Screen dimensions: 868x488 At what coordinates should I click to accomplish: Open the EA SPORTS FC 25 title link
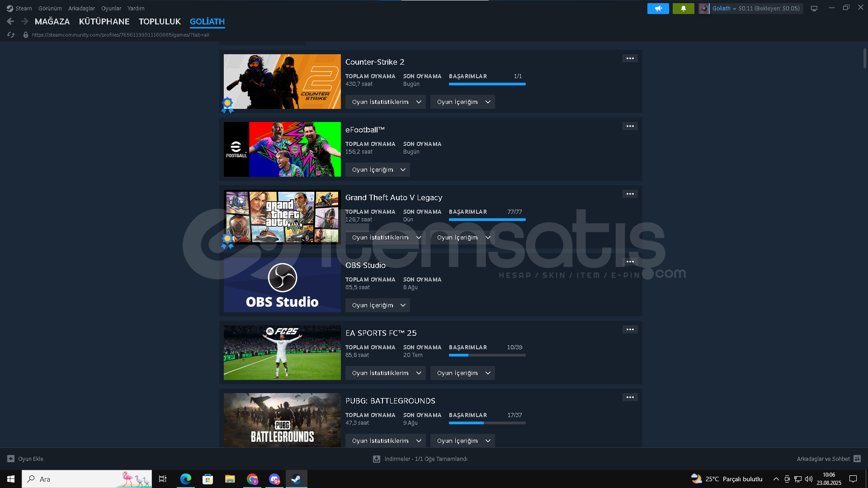[x=381, y=333]
